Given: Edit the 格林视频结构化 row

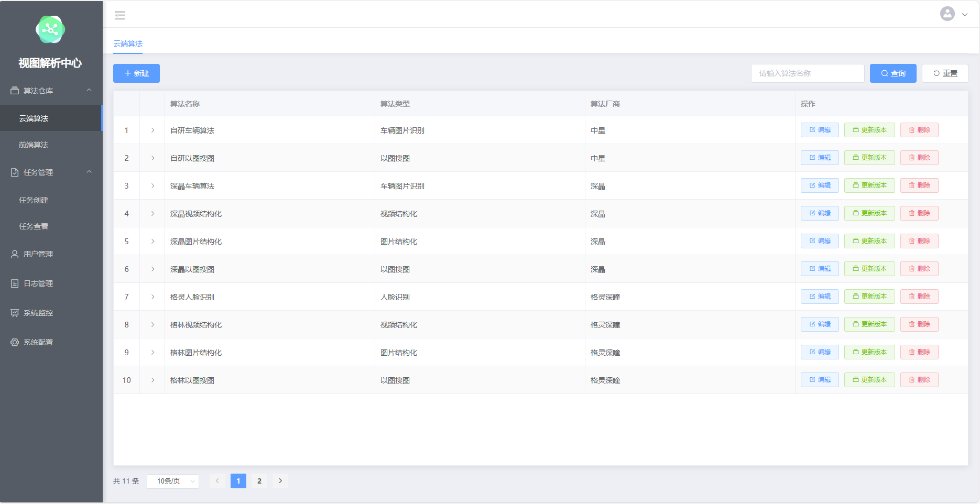Looking at the screenshot, I should coord(820,324).
